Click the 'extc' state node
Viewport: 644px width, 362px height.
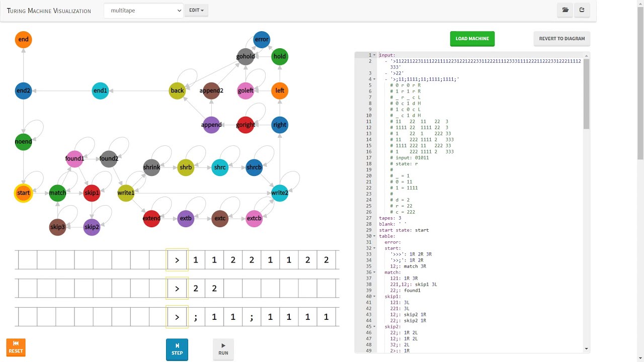point(220,219)
